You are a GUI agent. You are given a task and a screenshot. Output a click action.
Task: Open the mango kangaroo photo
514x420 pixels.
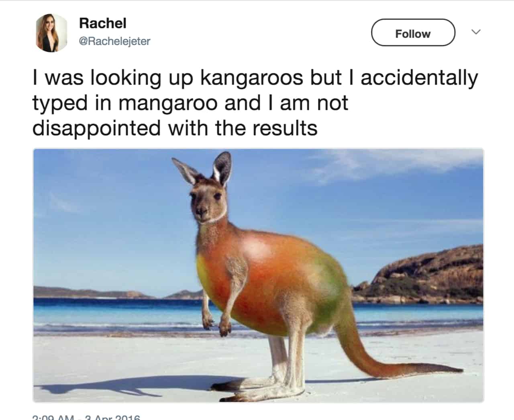(x=258, y=275)
